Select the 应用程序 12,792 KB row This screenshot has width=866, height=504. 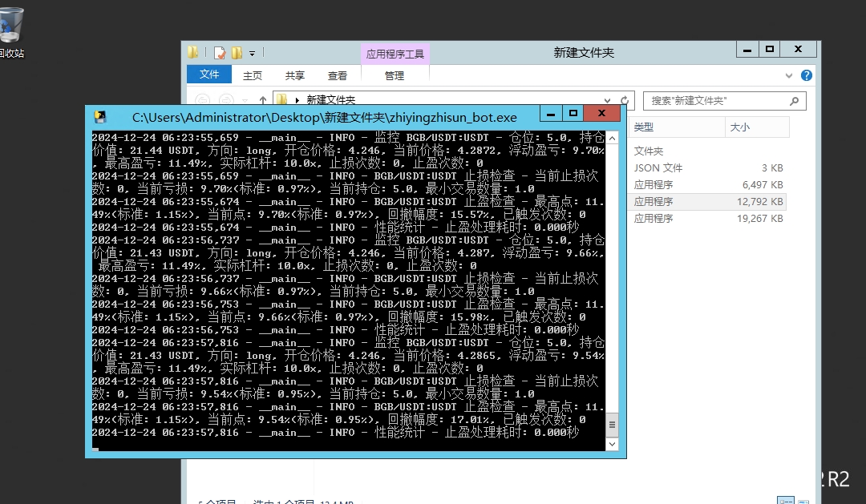pos(708,201)
